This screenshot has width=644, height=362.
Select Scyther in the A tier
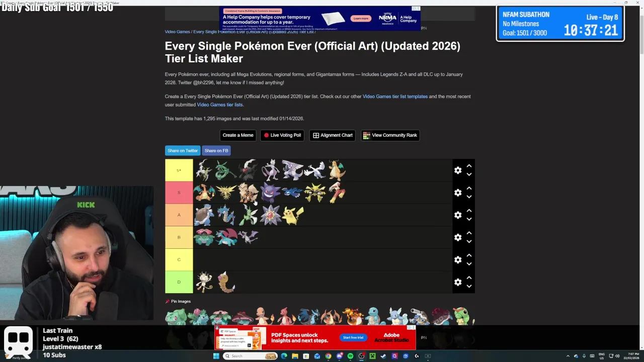[249, 215]
